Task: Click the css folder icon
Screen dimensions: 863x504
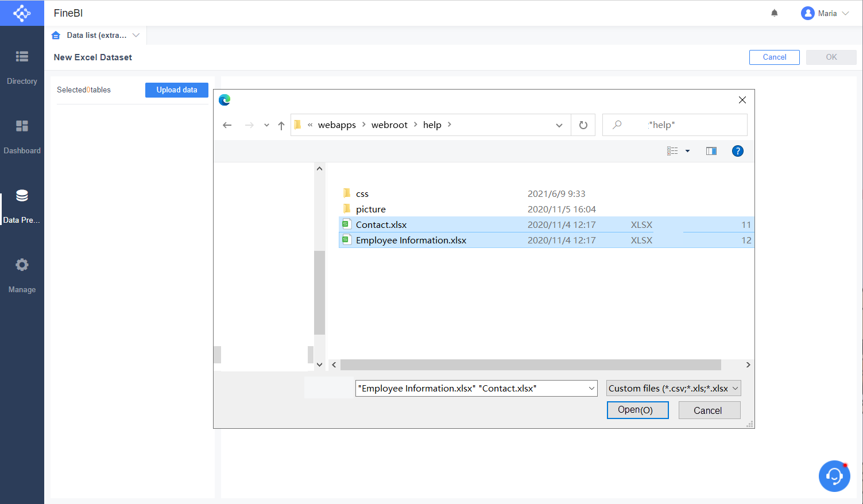Action: point(347,193)
